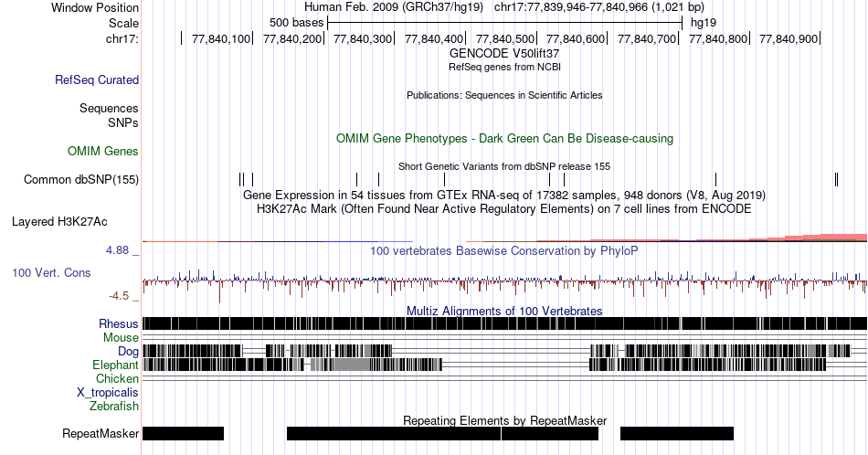868x455 pixels.
Task: Select the Common dbSNP(155) track label
Action: point(81,179)
